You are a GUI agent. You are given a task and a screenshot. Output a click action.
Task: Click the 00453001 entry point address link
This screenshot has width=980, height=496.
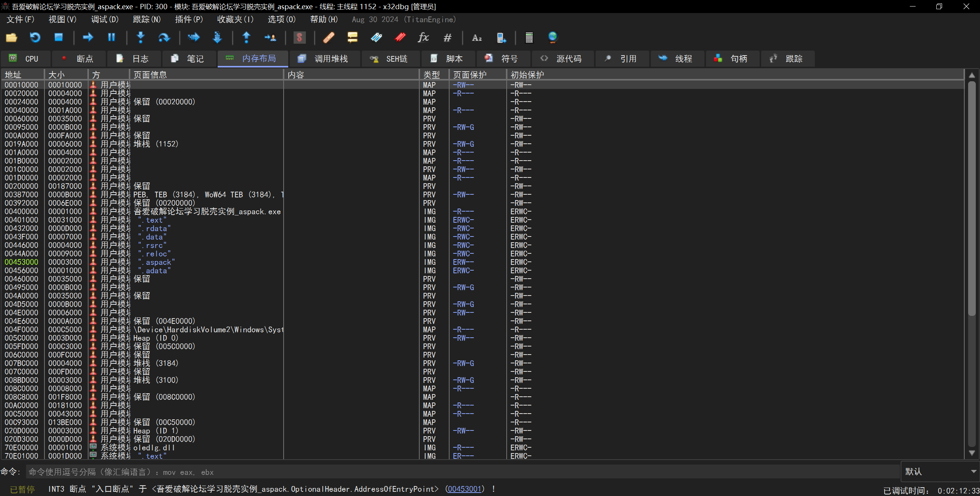[464, 489]
